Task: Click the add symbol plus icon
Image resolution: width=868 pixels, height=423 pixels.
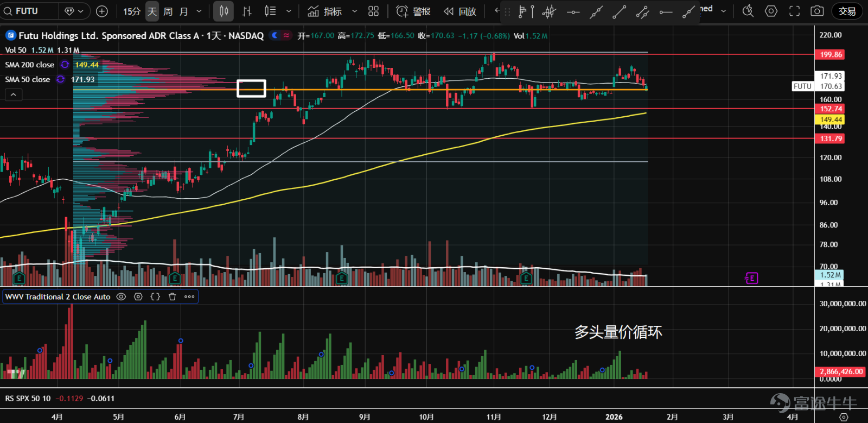Action: (101, 11)
